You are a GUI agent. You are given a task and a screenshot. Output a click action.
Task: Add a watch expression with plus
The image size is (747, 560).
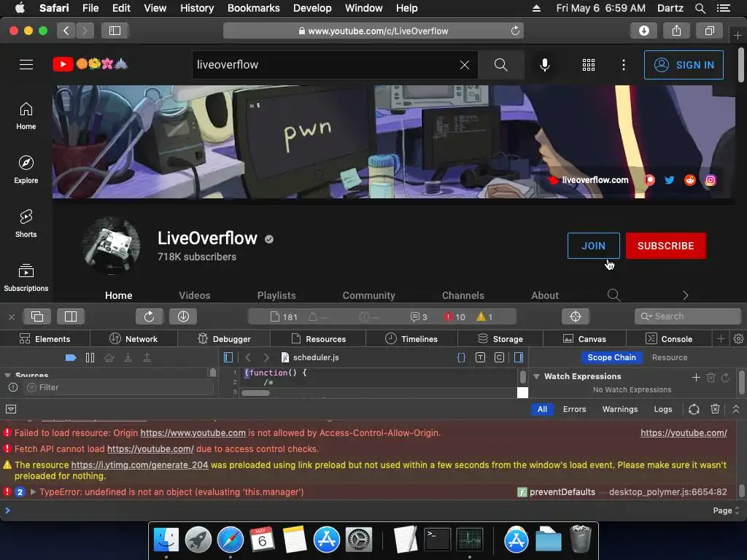(x=696, y=377)
